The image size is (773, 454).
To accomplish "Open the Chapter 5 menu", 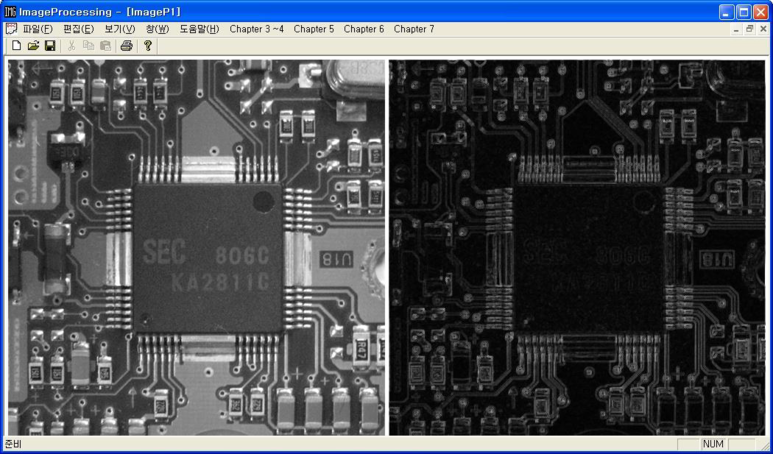I will tap(314, 29).
